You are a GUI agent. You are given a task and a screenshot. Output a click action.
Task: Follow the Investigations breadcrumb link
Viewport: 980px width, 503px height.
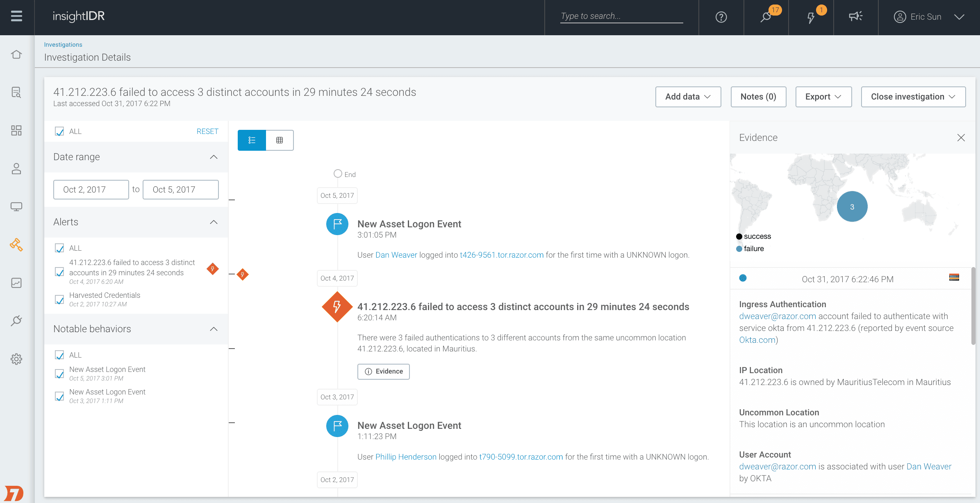63,44
